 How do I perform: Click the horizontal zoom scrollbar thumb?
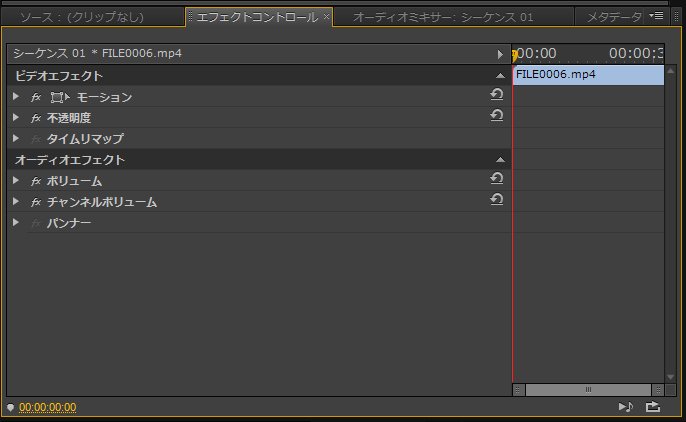pos(588,389)
